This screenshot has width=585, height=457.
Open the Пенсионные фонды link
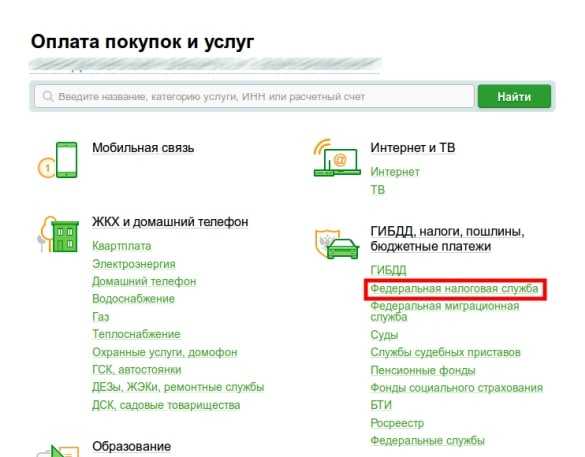click(423, 370)
